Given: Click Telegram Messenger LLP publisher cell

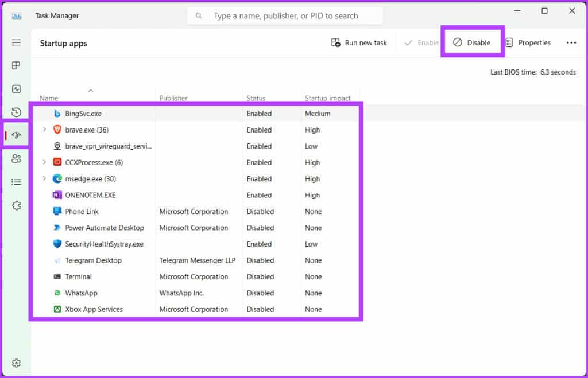Looking at the screenshot, I should click(198, 260).
